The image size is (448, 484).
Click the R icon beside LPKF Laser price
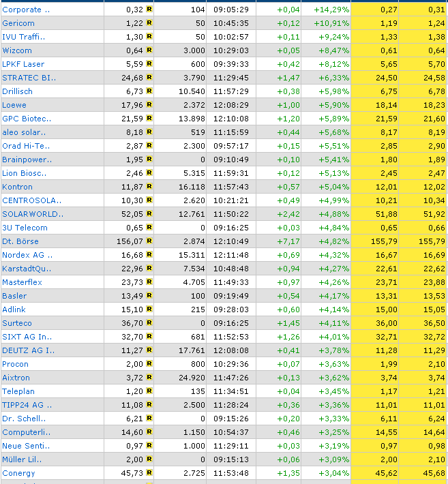pos(149,64)
